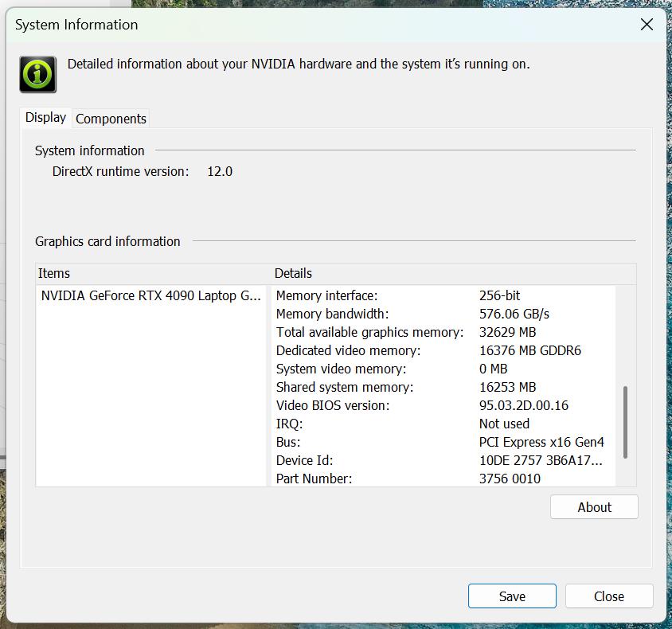Screen dimensions: 672x629
Task: Close the System Information dialog with X
Action: 647,25
